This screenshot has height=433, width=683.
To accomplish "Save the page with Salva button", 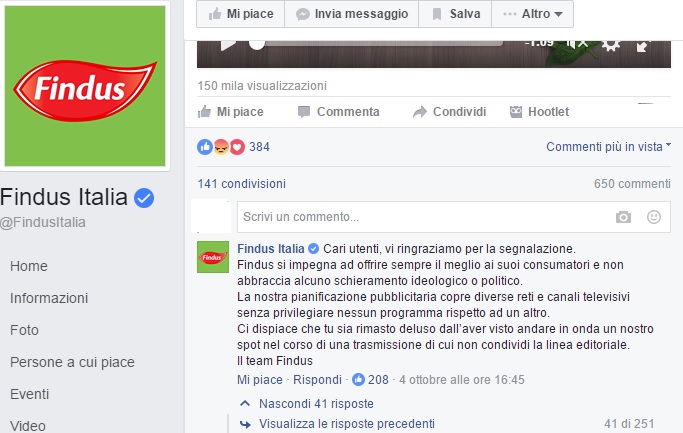I will (x=455, y=14).
